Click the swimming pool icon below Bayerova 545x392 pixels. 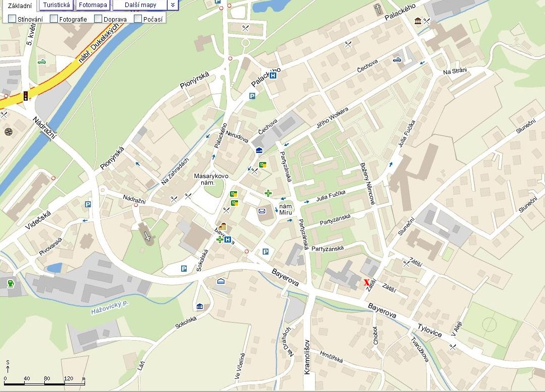click(221, 281)
